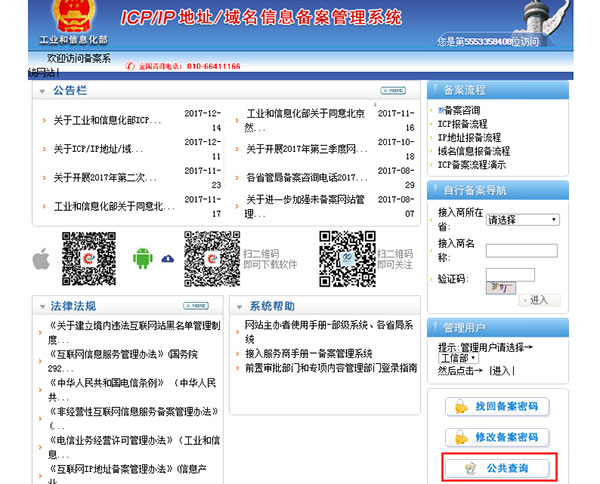Click the green Android robot icon

click(143, 258)
